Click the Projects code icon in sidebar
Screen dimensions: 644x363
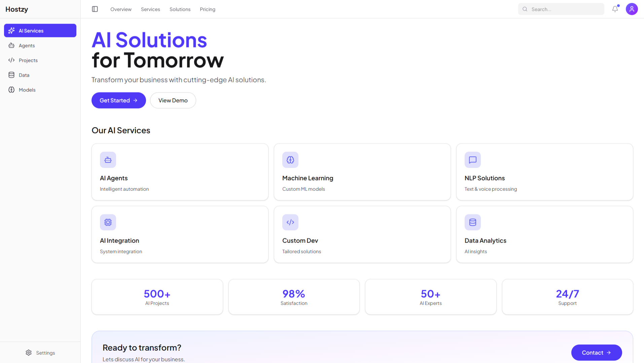tap(11, 60)
